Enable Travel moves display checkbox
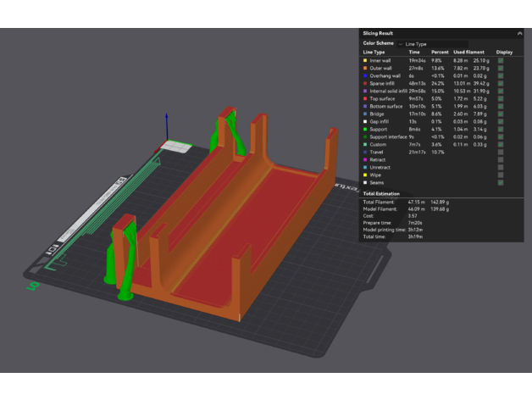The width and height of the screenshot is (532, 400). (x=501, y=152)
